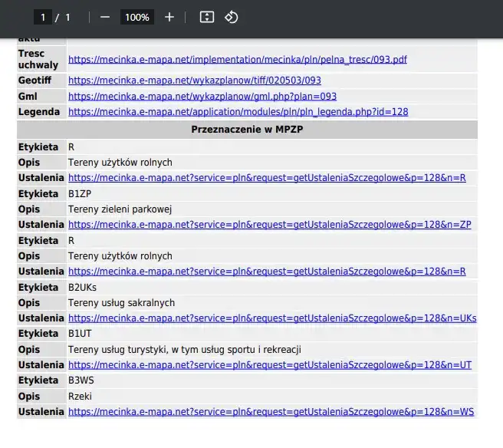The height and width of the screenshot is (448, 503).
Task: Open the Gml plan=093 link
Action: coord(202,97)
